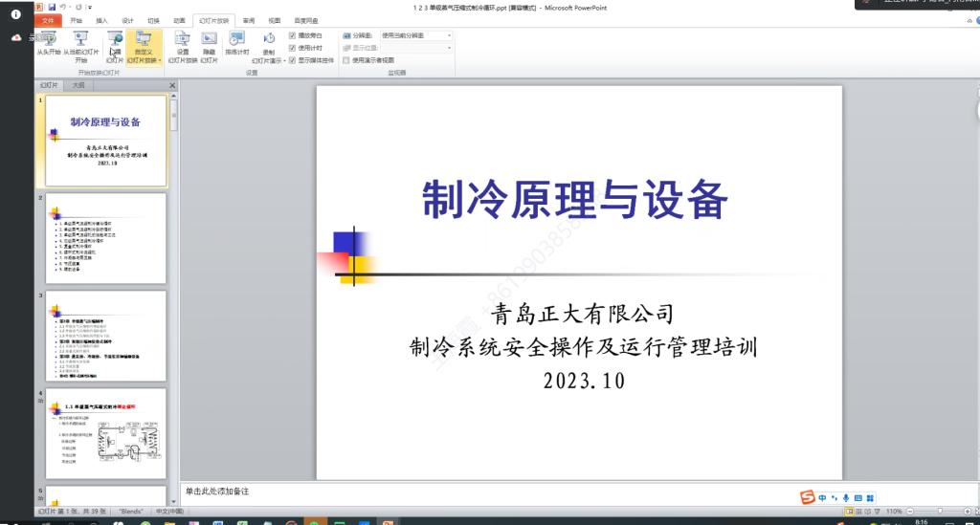This screenshot has width=980, height=525.
Task: Toggle the 使用计时 checkbox
Action: tap(293, 47)
